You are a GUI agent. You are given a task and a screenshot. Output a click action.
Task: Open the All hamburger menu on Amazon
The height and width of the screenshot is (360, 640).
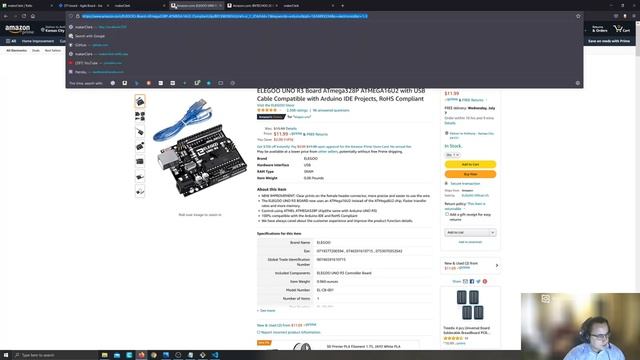click(x=11, y=41)
